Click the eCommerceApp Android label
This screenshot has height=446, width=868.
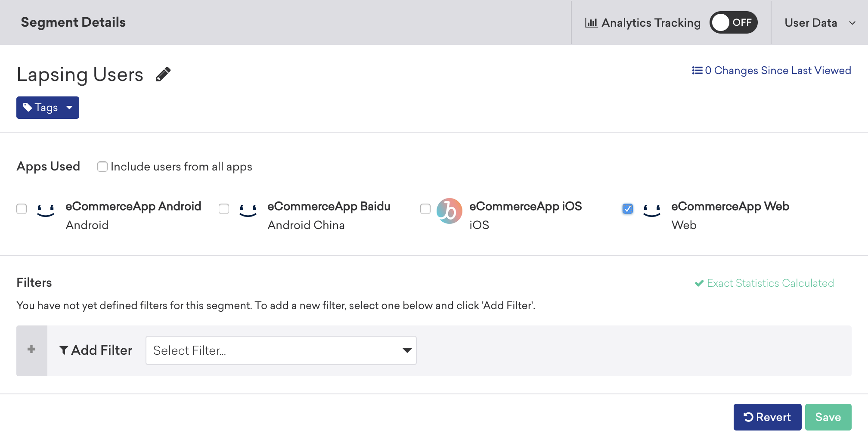tap(133, 206)
